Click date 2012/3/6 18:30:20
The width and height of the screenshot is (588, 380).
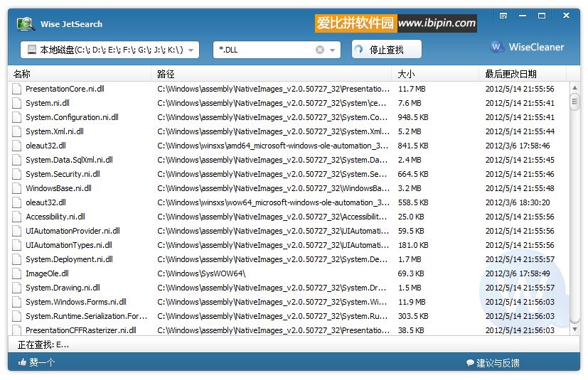[518, 202]
